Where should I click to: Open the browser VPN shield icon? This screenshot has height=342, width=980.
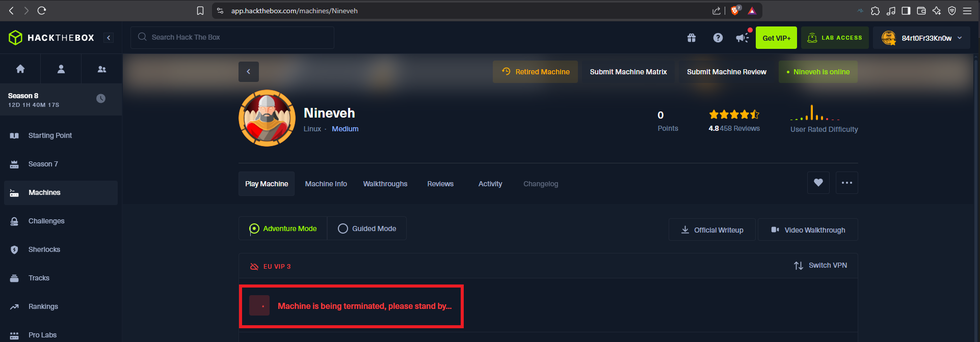[x=952, y=11]
